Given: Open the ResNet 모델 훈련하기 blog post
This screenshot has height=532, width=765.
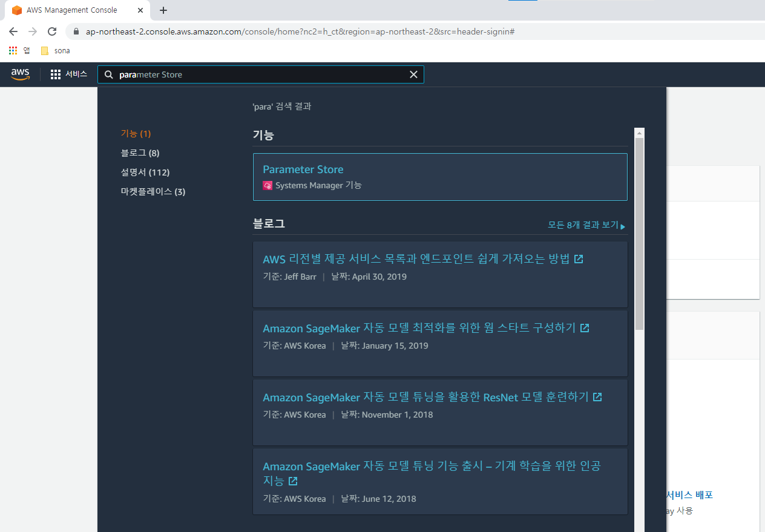Looking at the screenshot, I should pyautogui.click(x=426, y=397).
